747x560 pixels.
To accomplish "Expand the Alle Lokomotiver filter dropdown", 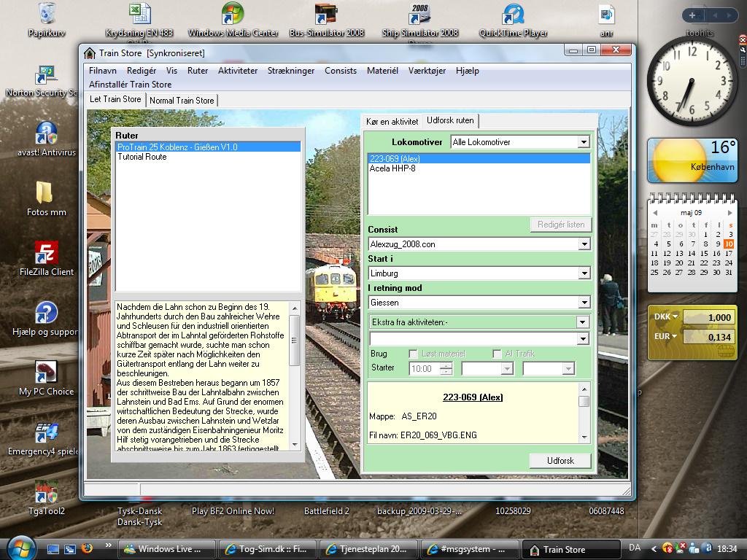I will 584,142.
